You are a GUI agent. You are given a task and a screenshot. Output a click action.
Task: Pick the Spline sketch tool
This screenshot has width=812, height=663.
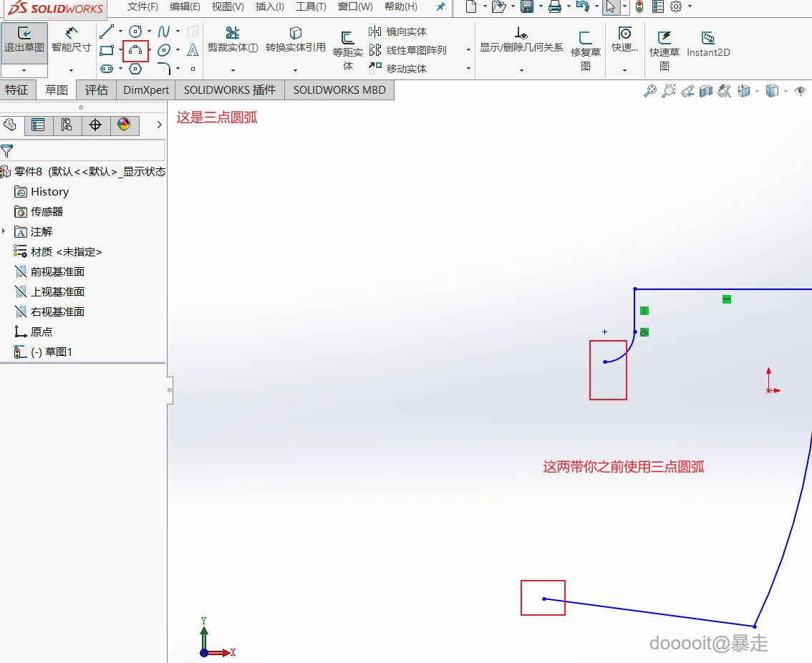point(164,32)
